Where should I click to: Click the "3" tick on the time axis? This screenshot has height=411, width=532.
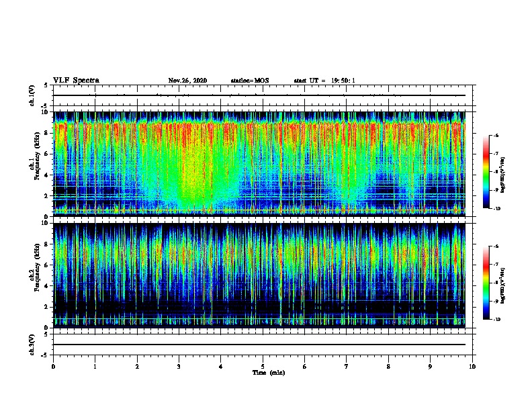(x=179, y=367)
